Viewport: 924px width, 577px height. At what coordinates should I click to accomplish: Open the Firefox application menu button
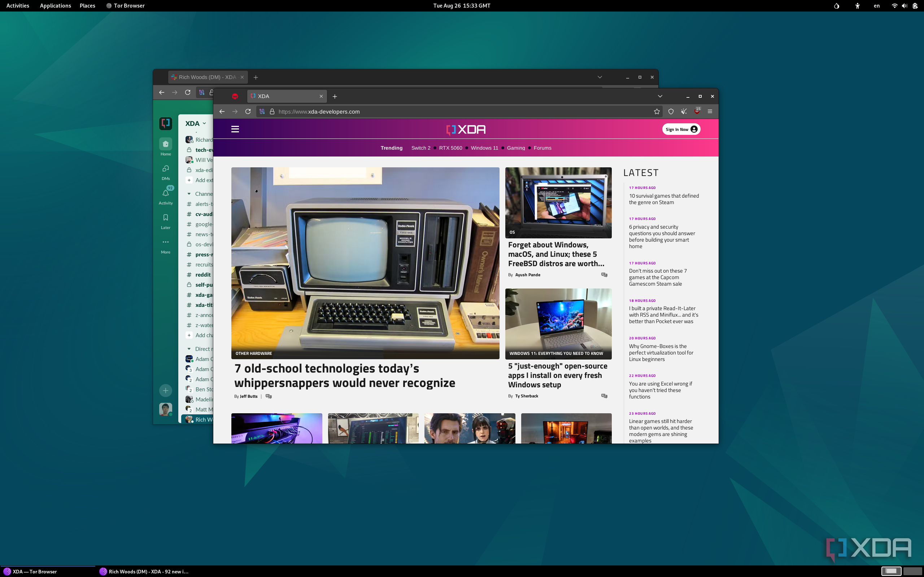coord(710,111)
